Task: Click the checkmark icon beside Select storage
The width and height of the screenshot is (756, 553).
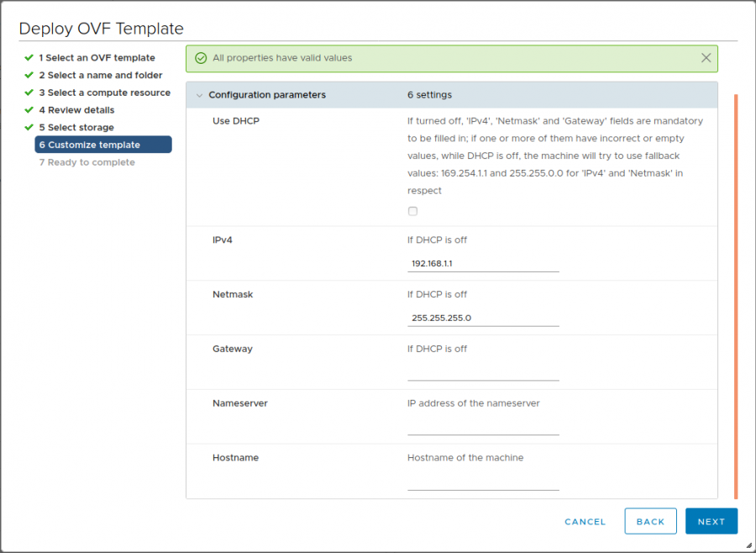Action: coord(29,128)
